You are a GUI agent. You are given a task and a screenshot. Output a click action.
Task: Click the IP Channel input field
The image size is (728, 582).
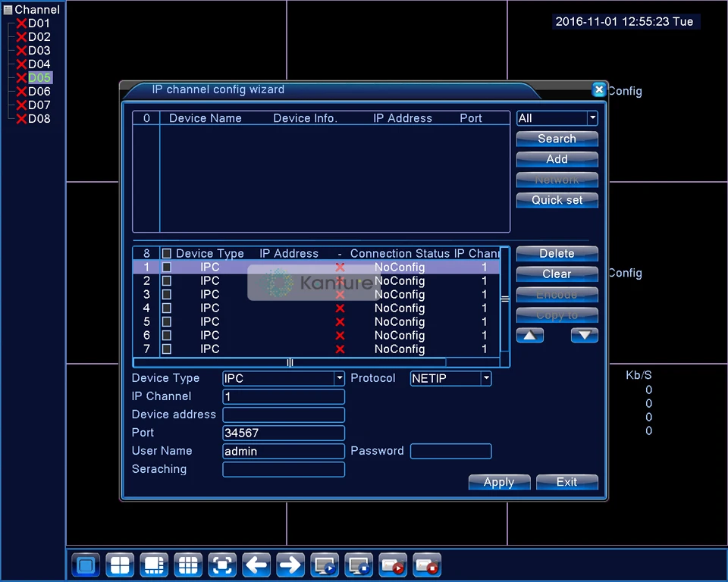coord(283,396)
